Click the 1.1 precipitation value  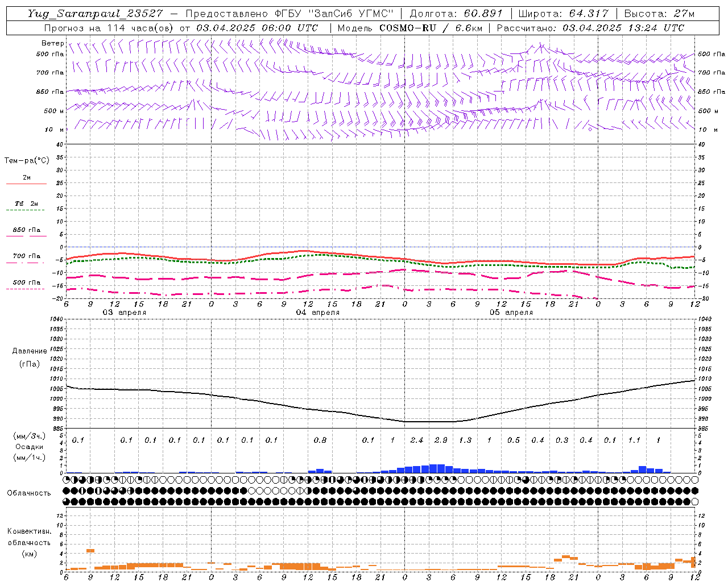pyautogui.click(x=634, y=440)
